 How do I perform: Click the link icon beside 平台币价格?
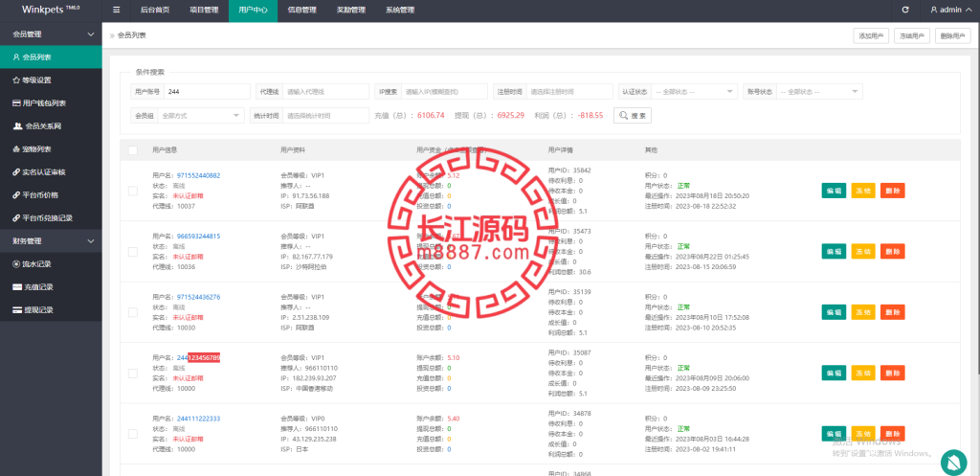point(16,195)
